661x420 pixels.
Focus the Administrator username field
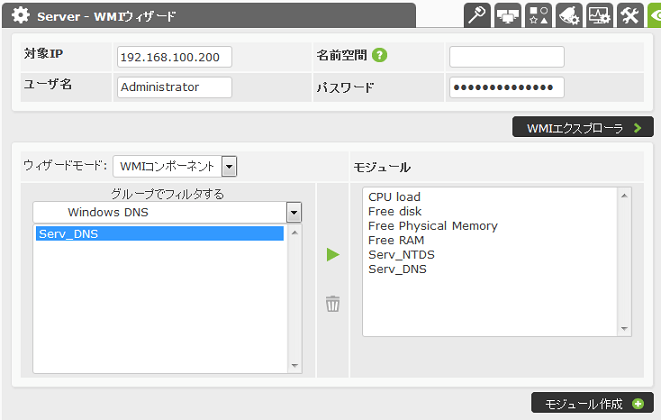coord(174,87)
